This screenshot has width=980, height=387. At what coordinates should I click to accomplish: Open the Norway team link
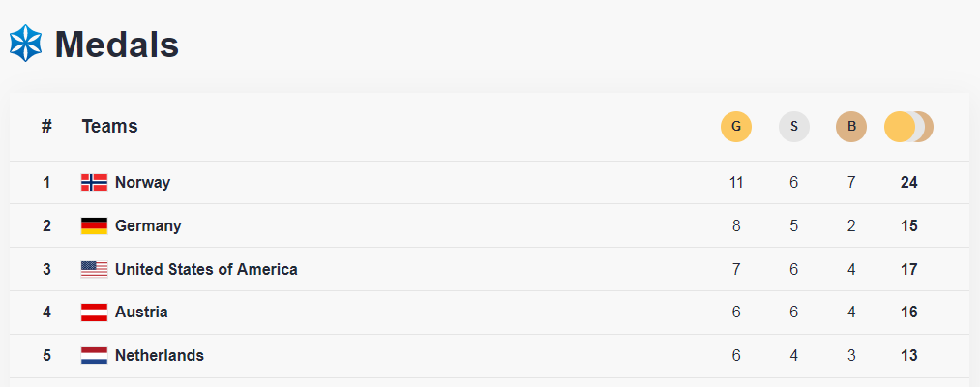point(142,183)
